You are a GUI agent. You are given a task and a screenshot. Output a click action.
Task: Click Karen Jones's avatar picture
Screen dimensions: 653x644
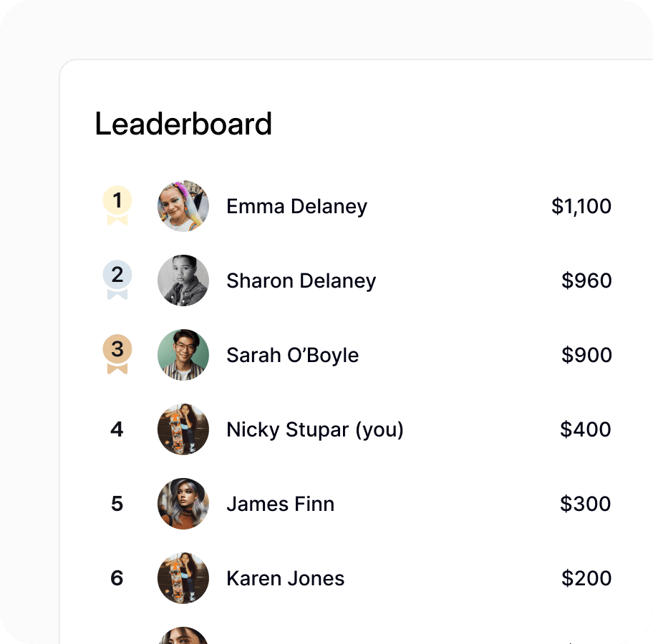[x=183, y=578]
